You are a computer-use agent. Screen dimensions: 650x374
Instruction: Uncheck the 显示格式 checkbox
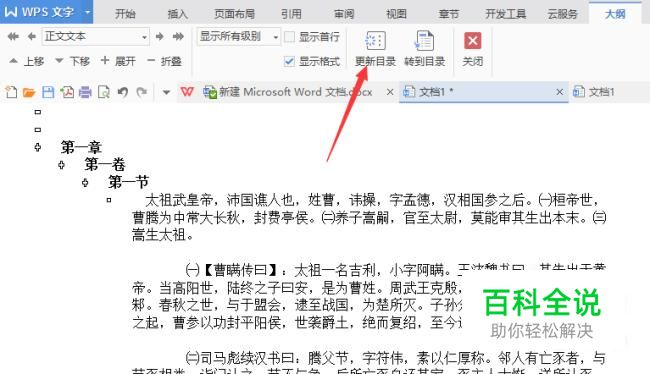coord(289,61)
